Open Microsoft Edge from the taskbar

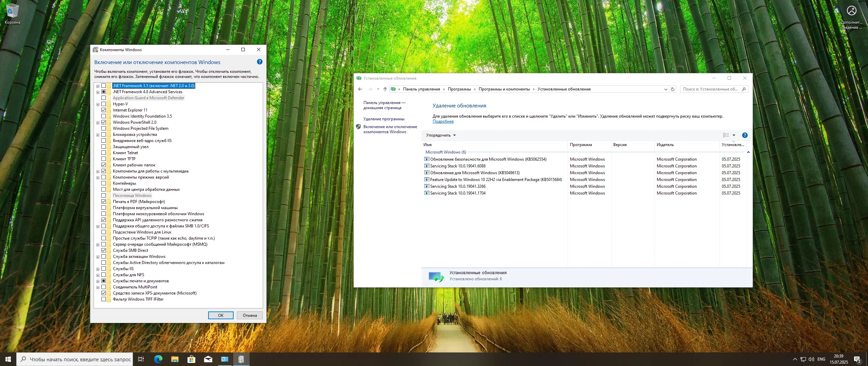coord(158,359)
